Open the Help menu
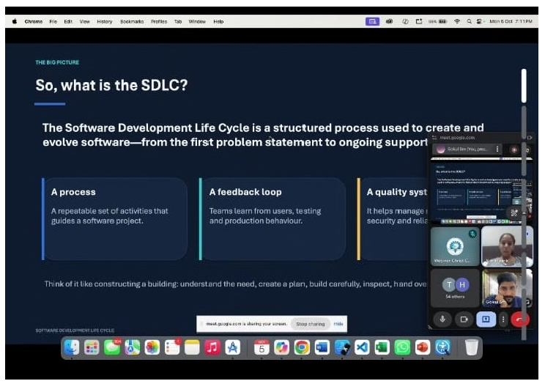The image size is (545, 392). 218,21
